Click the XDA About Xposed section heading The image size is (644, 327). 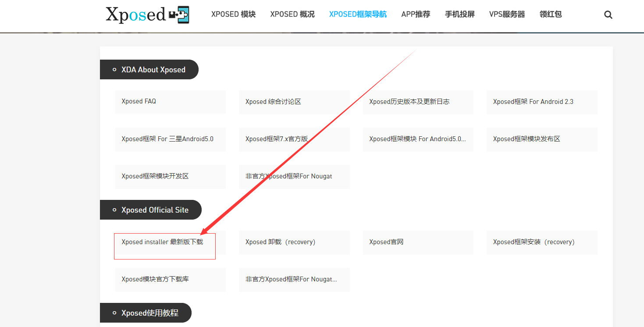[149, 70]
